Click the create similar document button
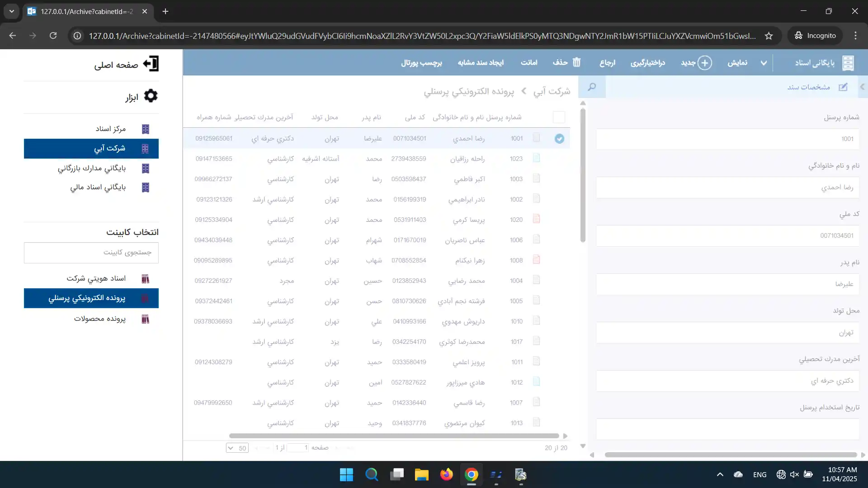Screen dimensions: 868x488 point(481,63)
